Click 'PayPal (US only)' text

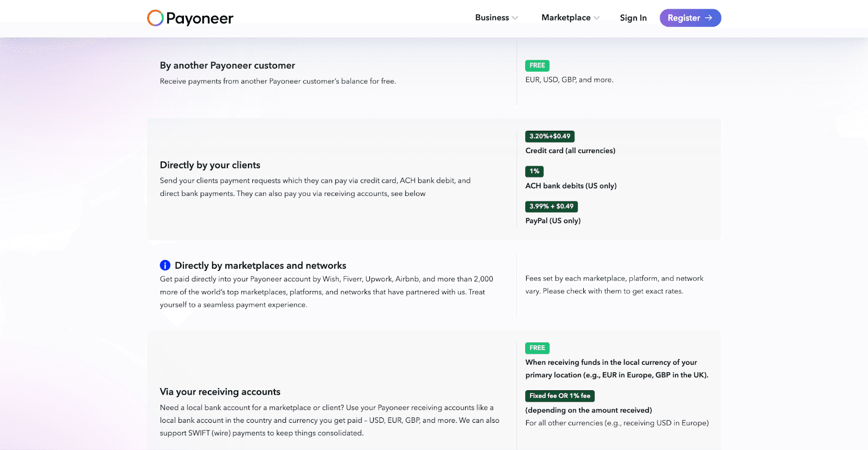(553, 221)
